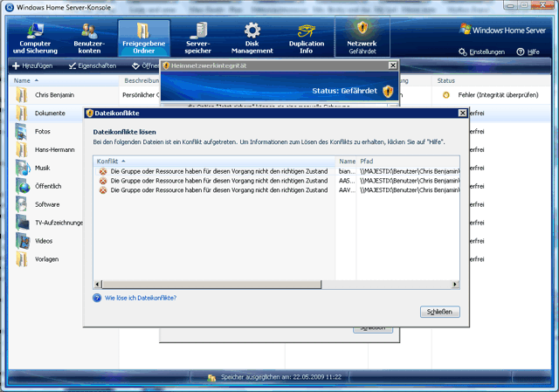
Task: Select the Dokumente folder icon
Action: [x=21, y=113]
